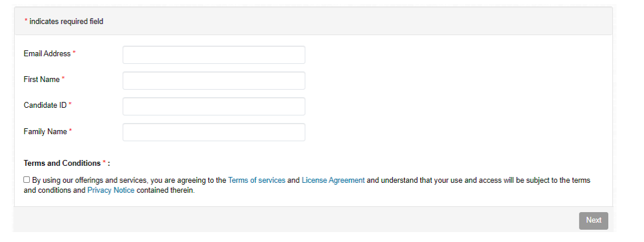Viewport: 644px width, 242px height.
Task: Click the Email Address input field
Action: click(x=214, y=54)
